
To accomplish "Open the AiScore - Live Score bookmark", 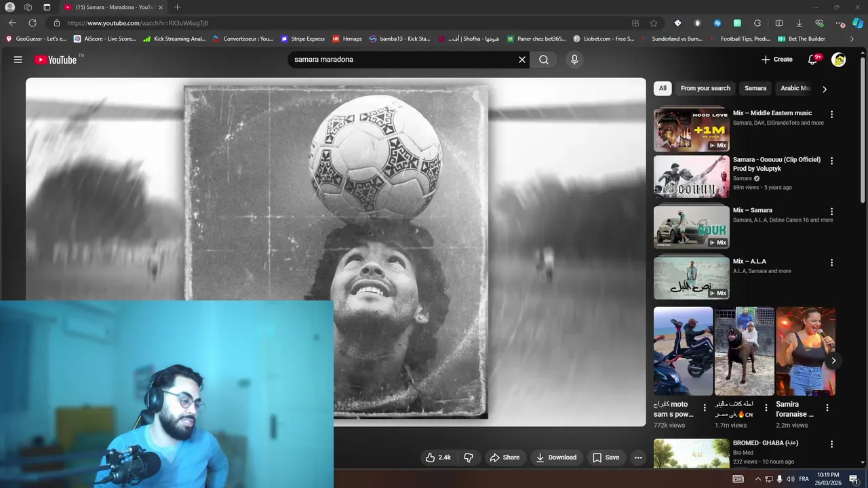I will point(105,39).
